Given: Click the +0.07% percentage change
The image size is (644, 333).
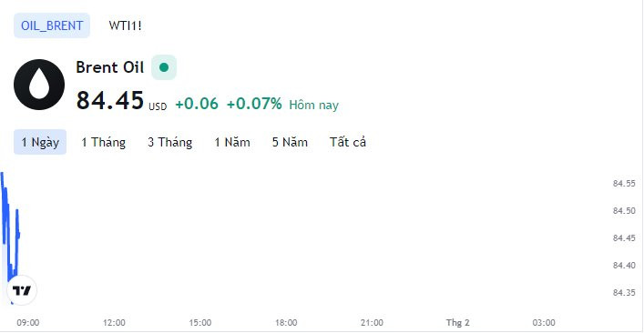Looking at the screenshot, I should [x=254, y=104].
